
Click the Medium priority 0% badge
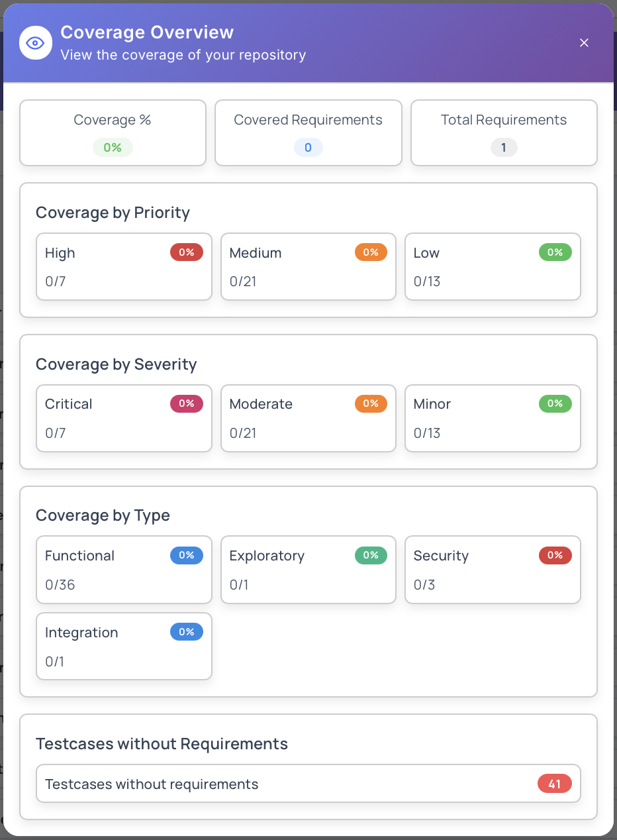coord(371,252)
